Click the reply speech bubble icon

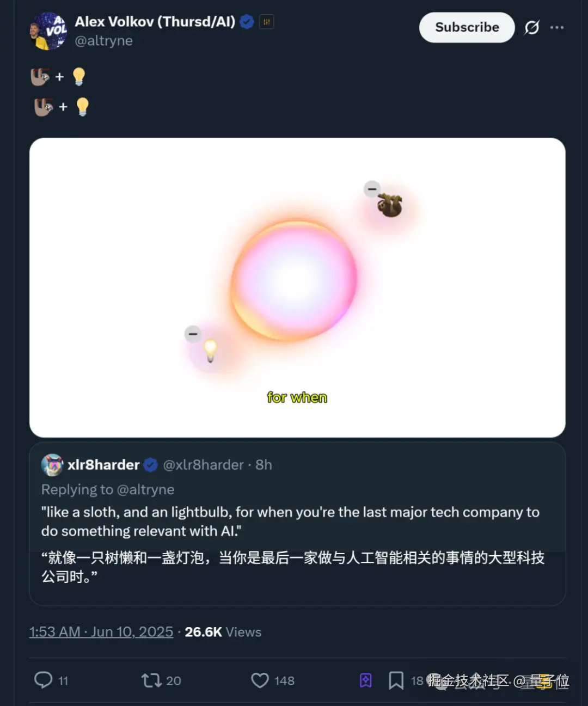[x=44, y=680]
